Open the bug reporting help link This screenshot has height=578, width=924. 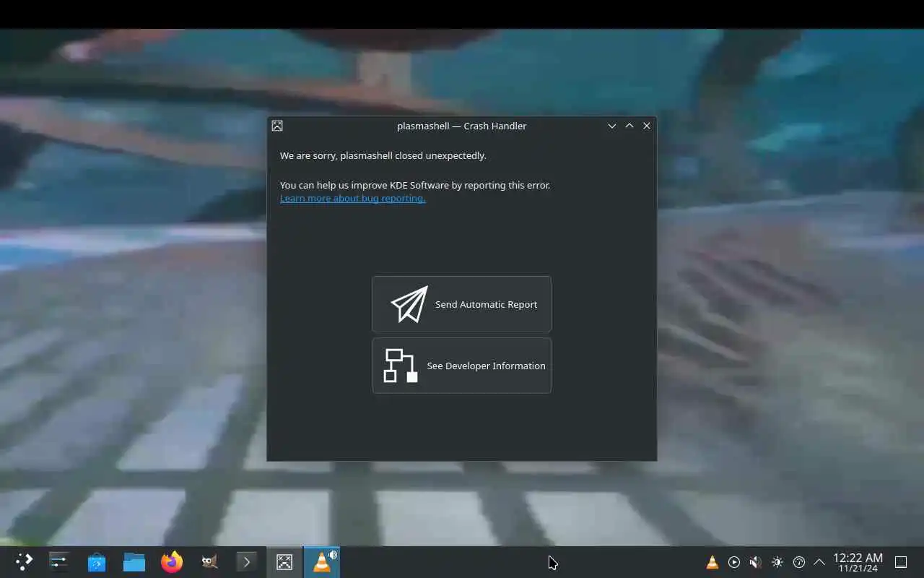(x=352, y=198)
